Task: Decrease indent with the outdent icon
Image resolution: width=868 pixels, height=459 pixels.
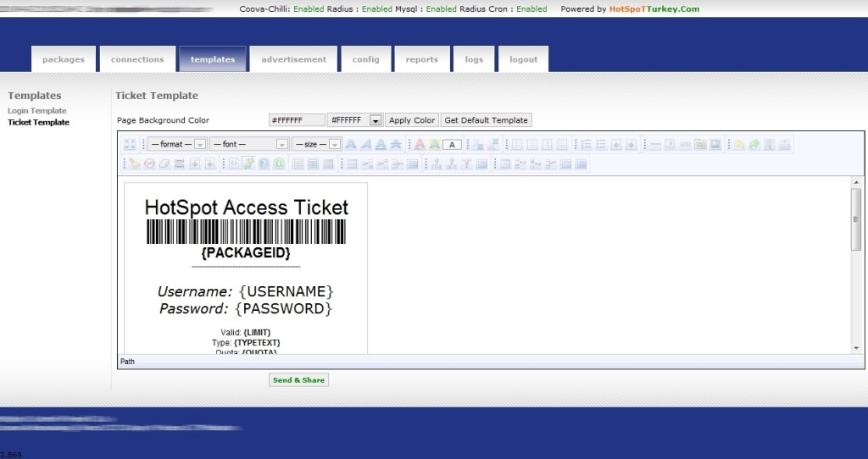Action: coord(616,144)
